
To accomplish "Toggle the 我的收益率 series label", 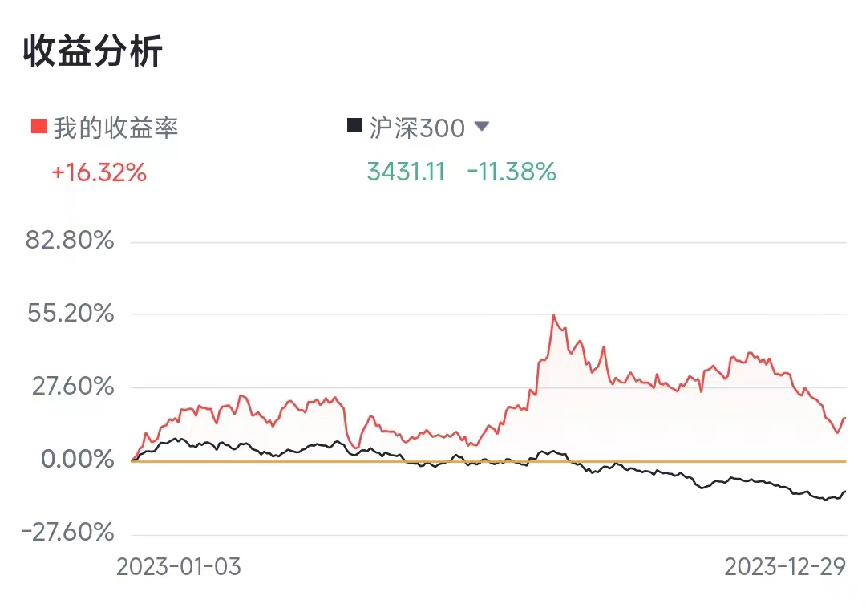I will coord(115,127).
